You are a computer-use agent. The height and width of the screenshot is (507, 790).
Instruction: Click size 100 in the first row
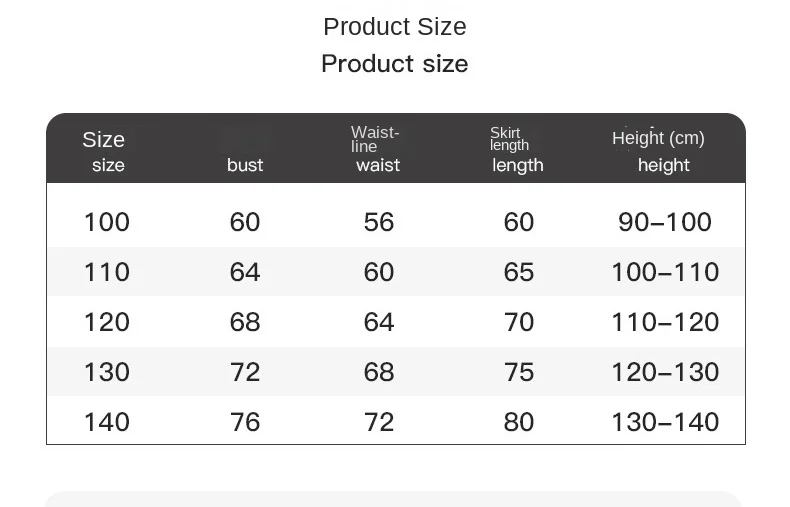pyautogui.click(x=107, y=222)
